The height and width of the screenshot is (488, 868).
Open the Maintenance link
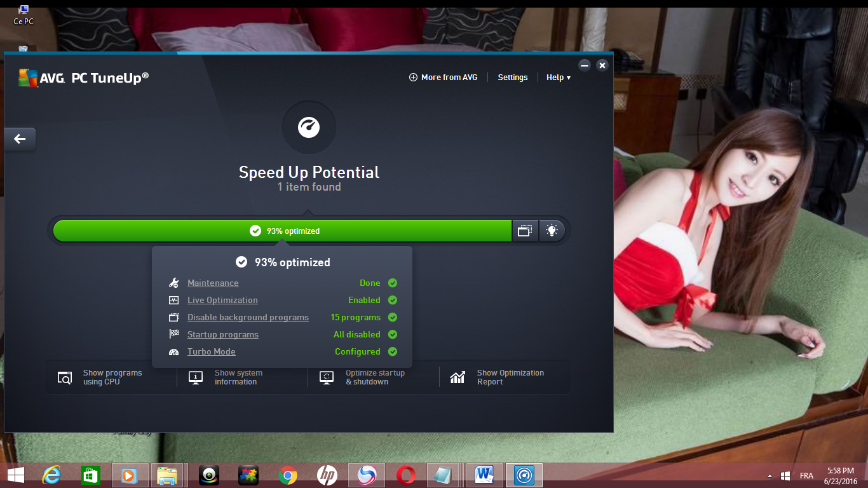(213, 283)
